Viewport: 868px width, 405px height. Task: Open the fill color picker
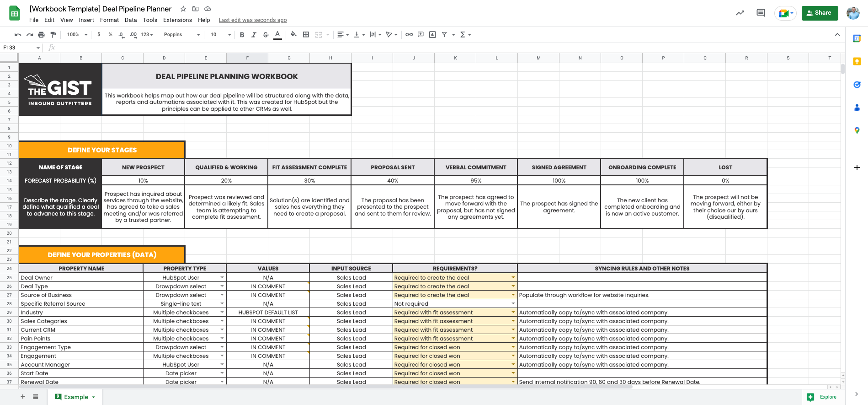pyautogui.click(x=293, y=35)
